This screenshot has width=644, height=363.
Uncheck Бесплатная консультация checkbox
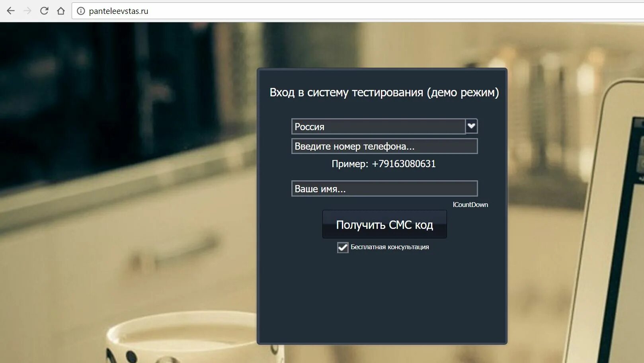[343, 248]
